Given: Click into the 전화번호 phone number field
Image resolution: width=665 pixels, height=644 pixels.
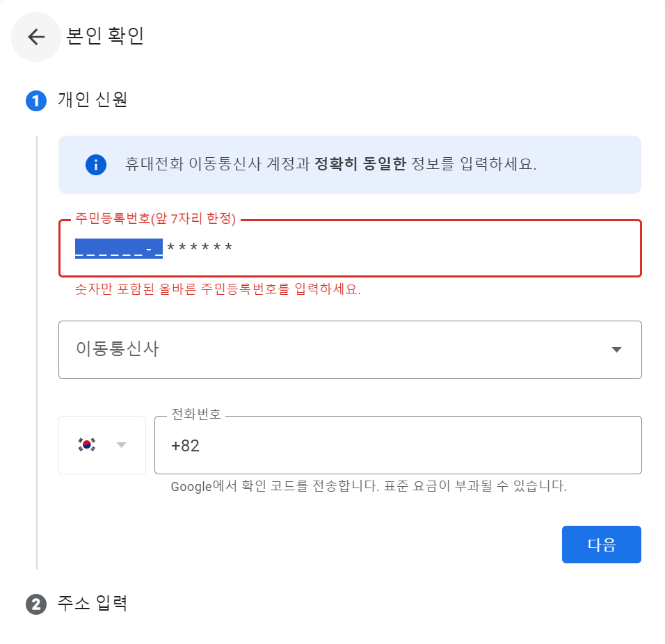Looking at the screenshot, I should click(398, 445).
